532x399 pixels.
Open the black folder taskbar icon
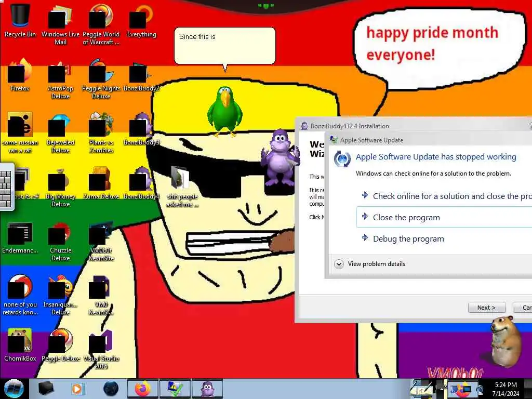46,389
